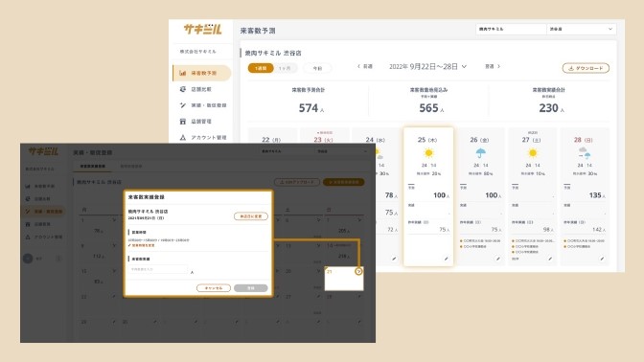Click the pencil icon on calendar day 1 cell
Screen dimensions: 644x362
pyautogui.click(x=114, y=220)
